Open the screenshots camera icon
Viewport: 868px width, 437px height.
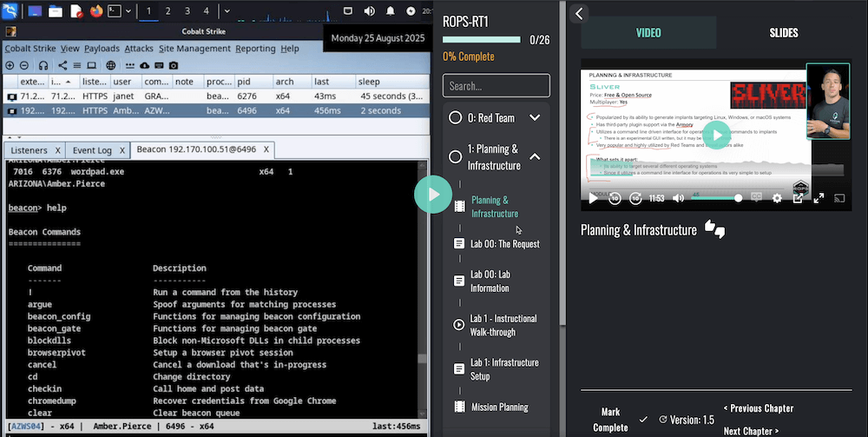pos(174,65)
